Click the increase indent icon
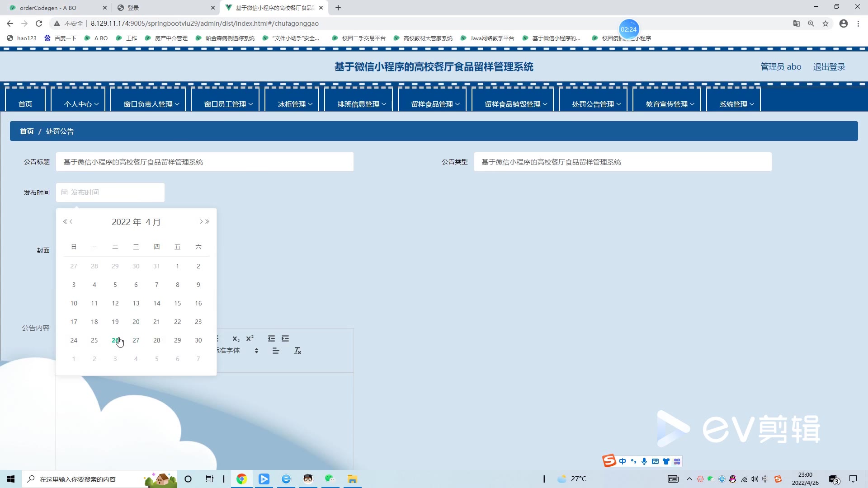 285,338
